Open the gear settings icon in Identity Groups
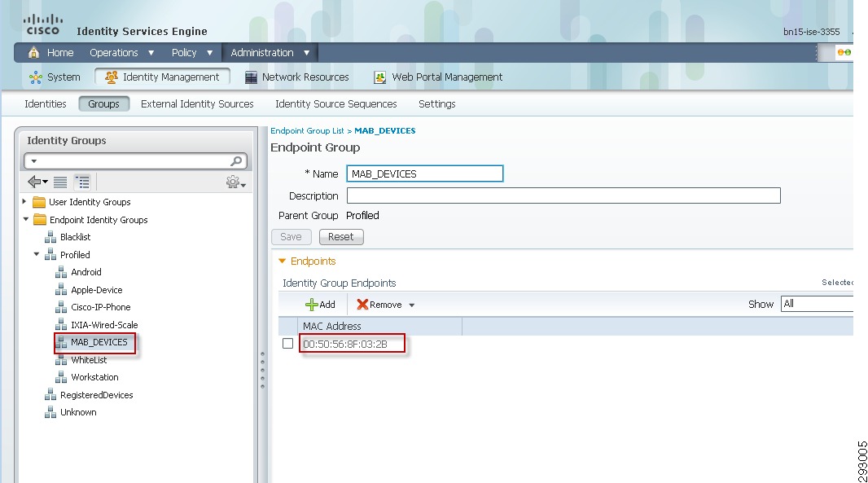The width and height of the screenshot is (868, 483). click(x=236, y=182)
